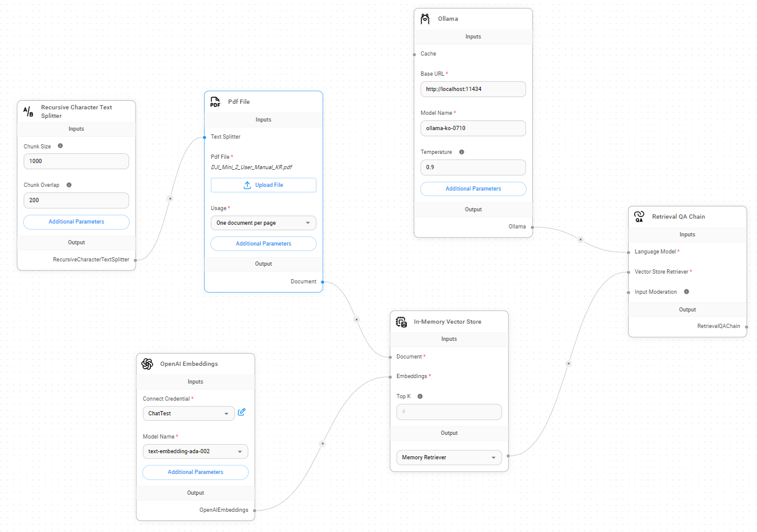
Task: Click the Ollama llama node icon
Action: 425,19
